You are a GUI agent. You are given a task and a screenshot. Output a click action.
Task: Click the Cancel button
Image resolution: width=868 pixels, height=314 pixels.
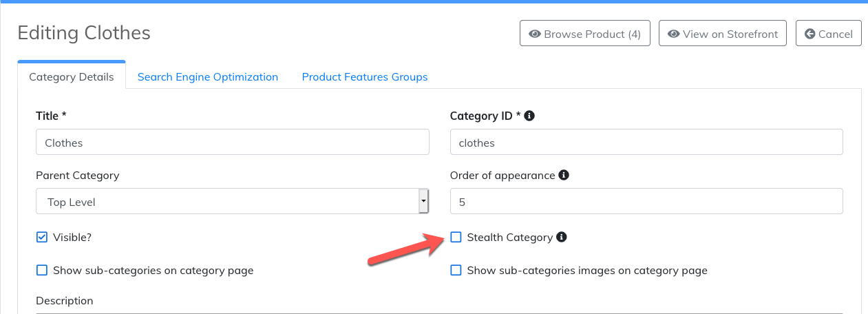point(829,34)
